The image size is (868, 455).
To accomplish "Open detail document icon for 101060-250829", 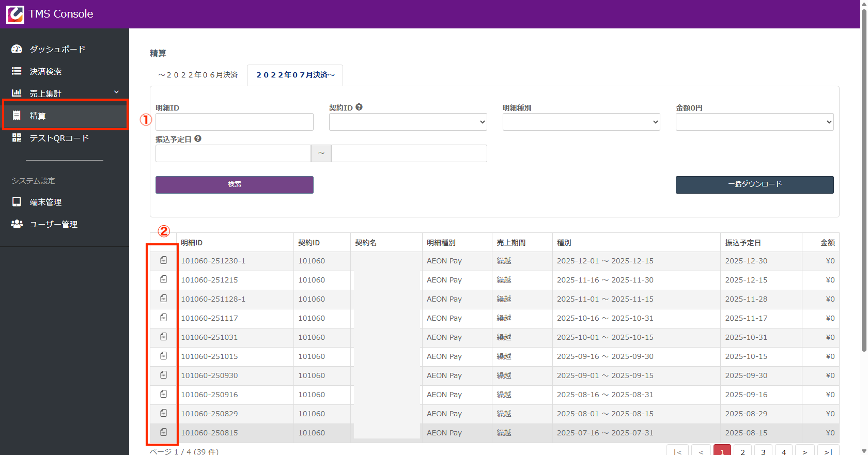I will coord(163,413).
